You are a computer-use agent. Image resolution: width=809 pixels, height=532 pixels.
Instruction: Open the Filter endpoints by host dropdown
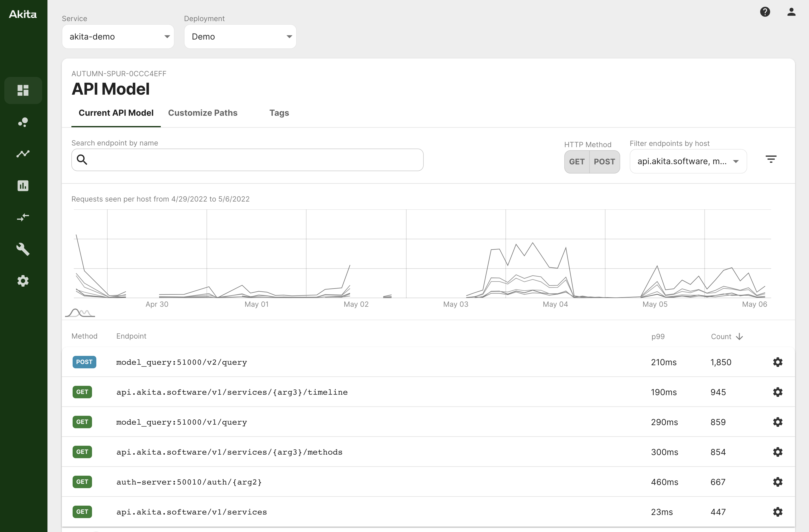[688, 161]
